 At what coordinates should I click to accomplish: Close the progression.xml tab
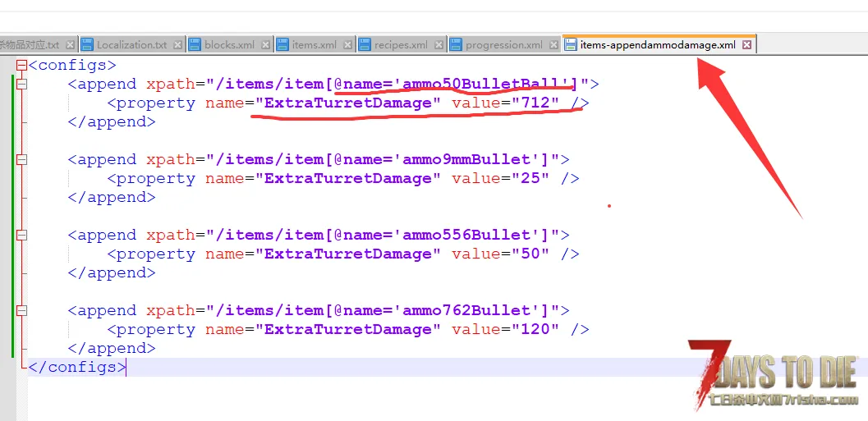[553, 45]
